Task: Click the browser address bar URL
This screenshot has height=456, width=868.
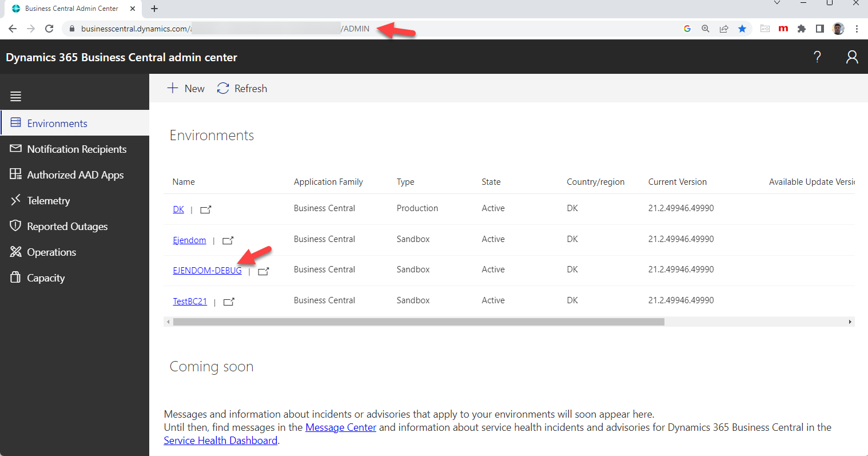Action: (225, 29)
